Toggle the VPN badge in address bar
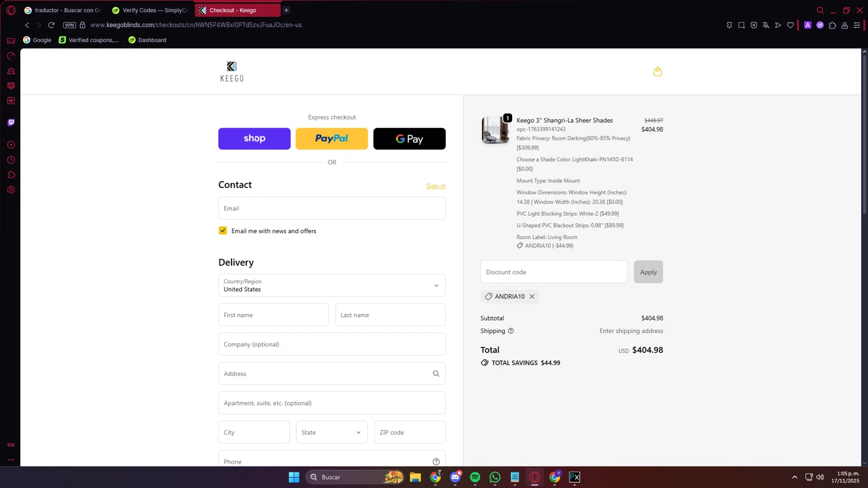This screenshot has width=868, height=488. point(69,25)
